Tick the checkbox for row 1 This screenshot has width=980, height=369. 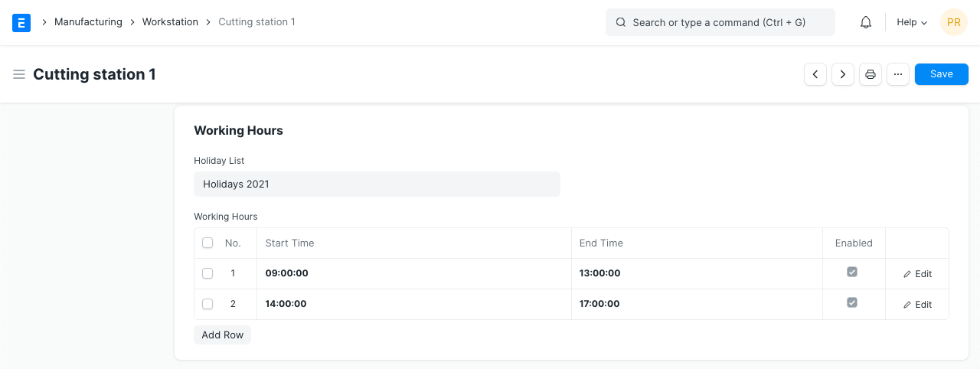(207, 273)
